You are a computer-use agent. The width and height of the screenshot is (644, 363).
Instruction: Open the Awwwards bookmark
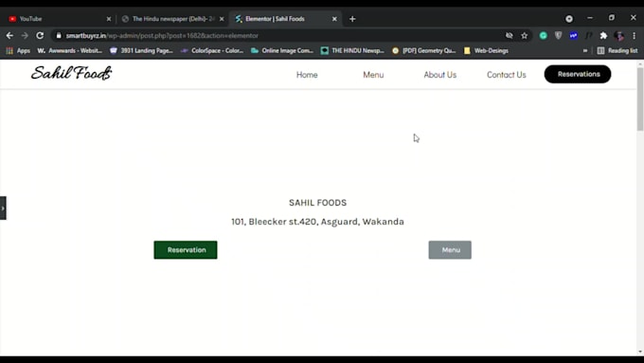coord(70,50)
